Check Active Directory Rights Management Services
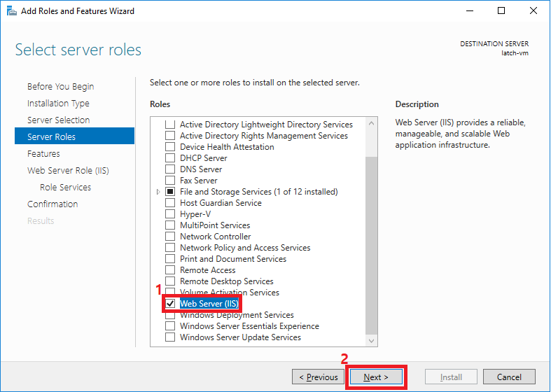This screenshot has width=551, height=392. click(170, 136)
